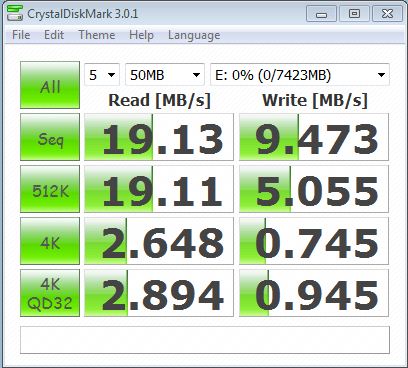Viewport: 408px width, 368px height.
Task: Start the Seq benchmark test
Action: (50, 137)
